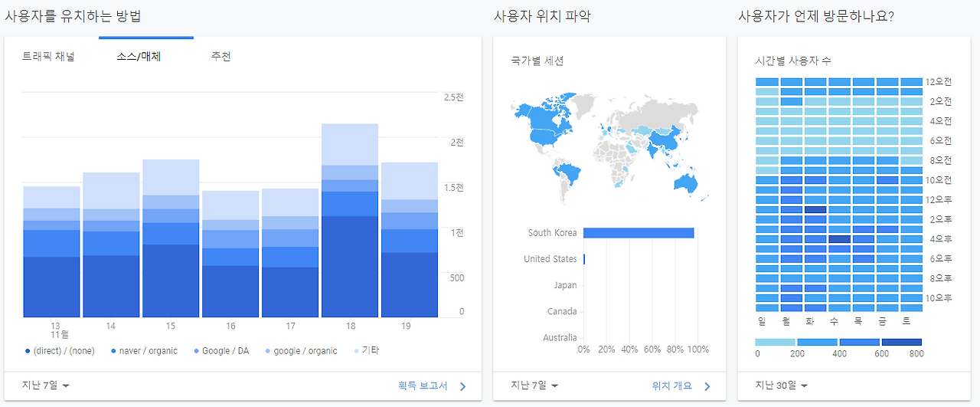Click the google / organic legend entry
This screenshot has height=407, width=980.
click(301, 351)
